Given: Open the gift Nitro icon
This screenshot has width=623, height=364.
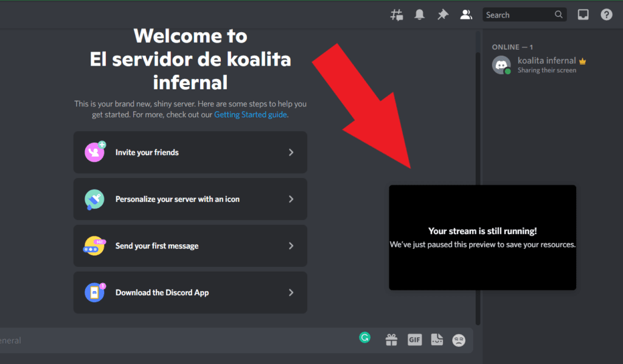Looking at the screenshot, I should click(392, 340).
